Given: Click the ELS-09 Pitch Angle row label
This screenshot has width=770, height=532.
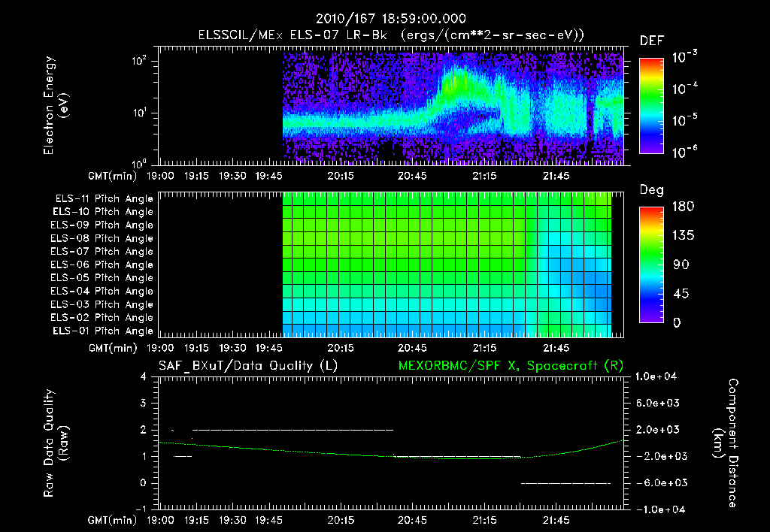Looking at the screenshot, I should 102,225.
